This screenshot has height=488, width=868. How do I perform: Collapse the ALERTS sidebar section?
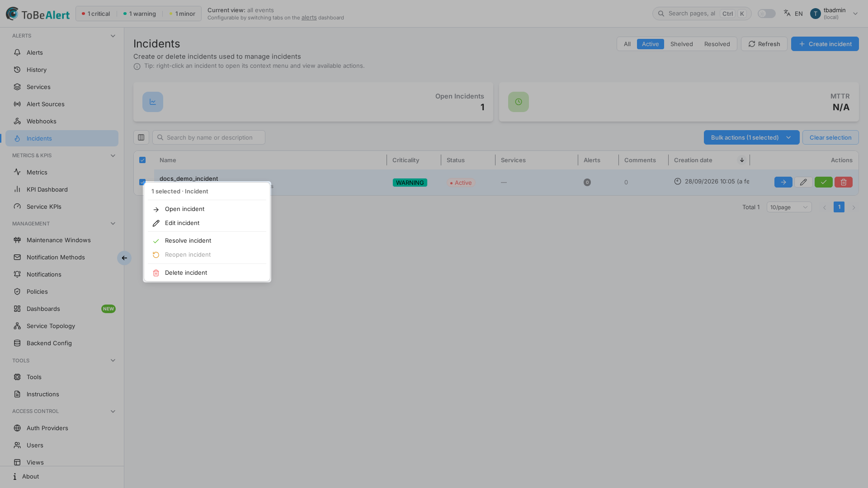click(x=113, y=36)
